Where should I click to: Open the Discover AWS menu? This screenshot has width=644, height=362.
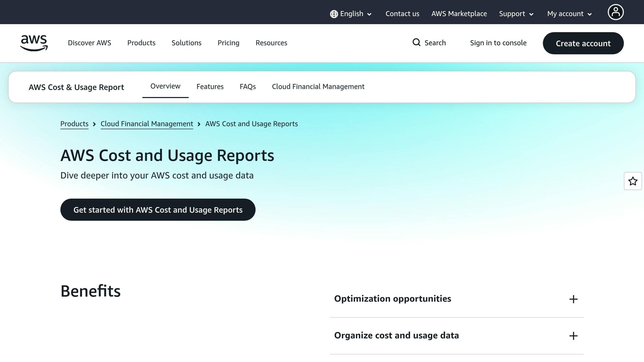pyautogui.click(x=89, y=43)
